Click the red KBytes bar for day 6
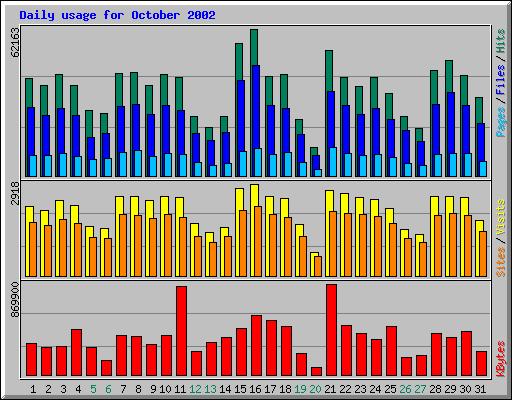 (x=106, y=368)
